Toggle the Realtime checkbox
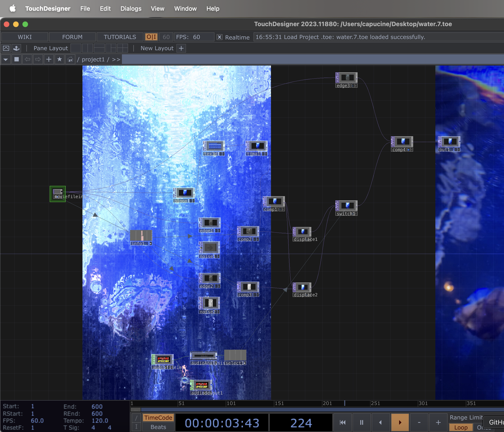The height and width of the screenshot is (432, 504). [220, 37]
